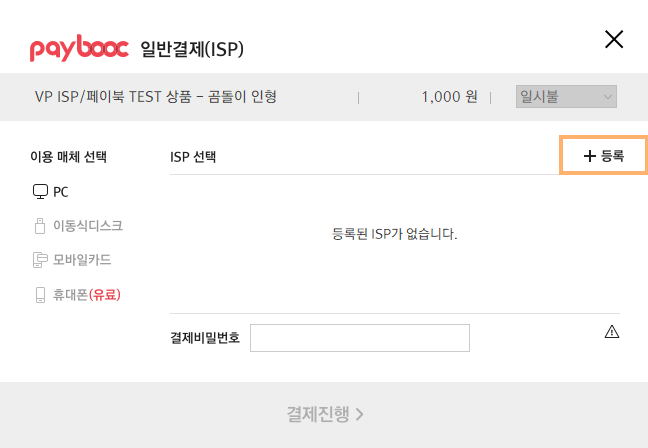This screenshot has height=448, width=648.
Task: Click the mobile phone icon
Action: tap(40, 295)
